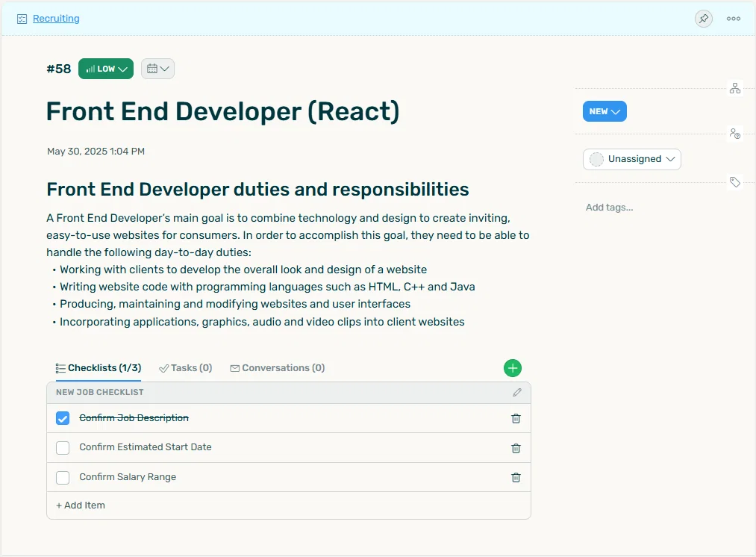Image resolution: width=756 pixels, height=557 pixels.
Task: Click the green add checklist plus button
Action: (x=513, y=368)
